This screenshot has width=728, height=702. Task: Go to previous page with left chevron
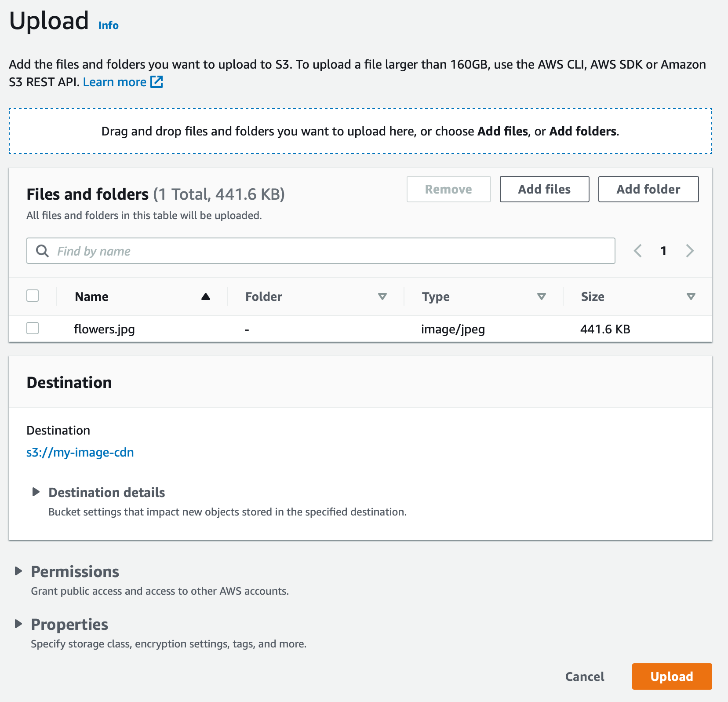point(638,251)
